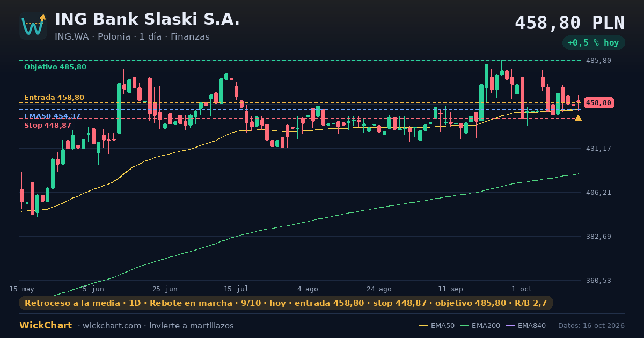This screenshot has height=338, width=644.
Task: Click the Objetivo 485,80 label
Action: point(55,67)
